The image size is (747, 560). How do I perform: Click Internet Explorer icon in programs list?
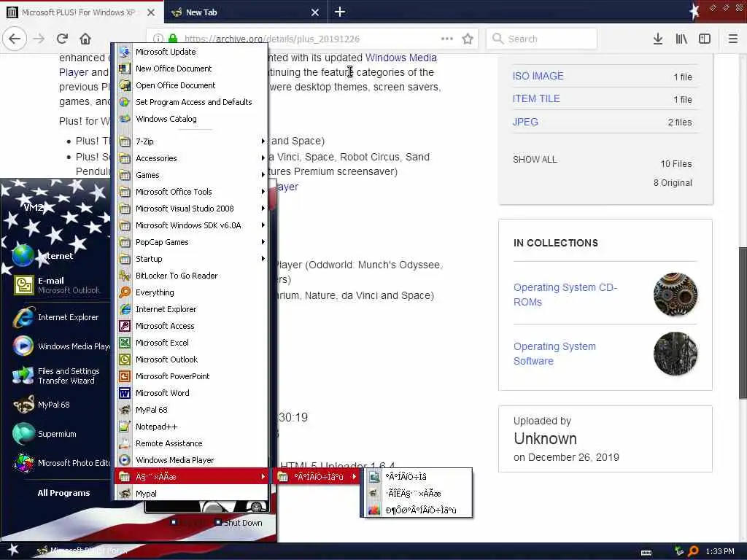125,309
